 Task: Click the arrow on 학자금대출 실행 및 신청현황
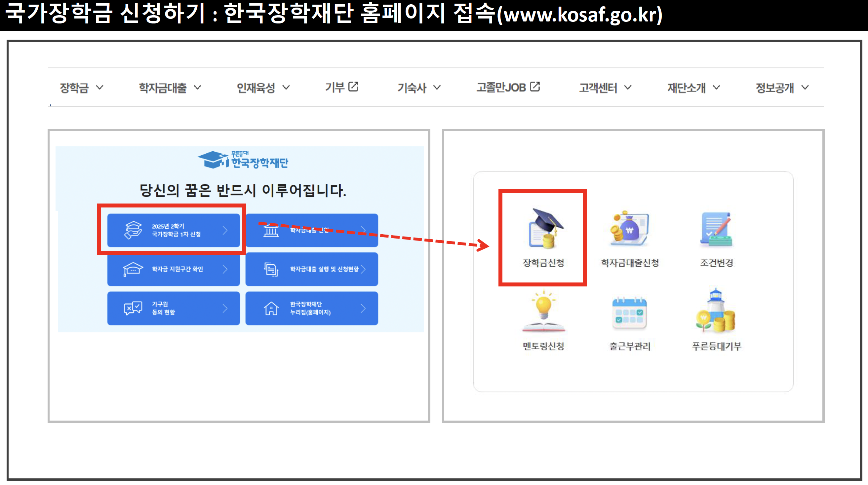point(363,269)
